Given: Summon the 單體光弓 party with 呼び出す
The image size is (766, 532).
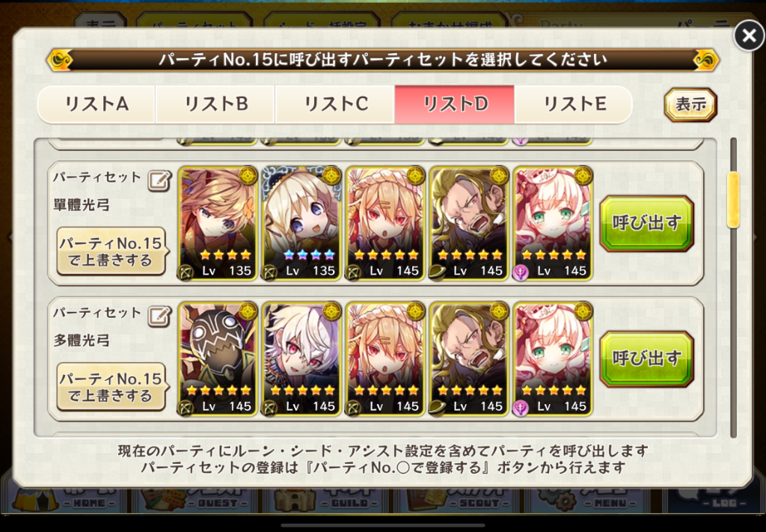Looking at the screenshot, I should click(x=646, y=224).
